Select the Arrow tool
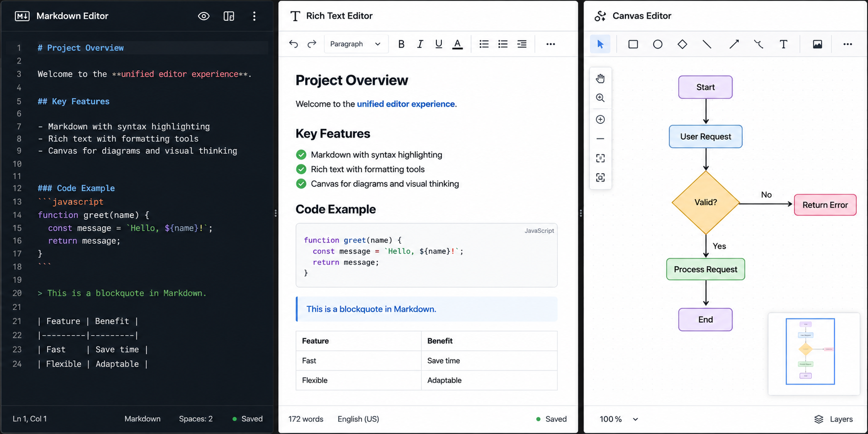The image size is (868, 434). (734, 44)
